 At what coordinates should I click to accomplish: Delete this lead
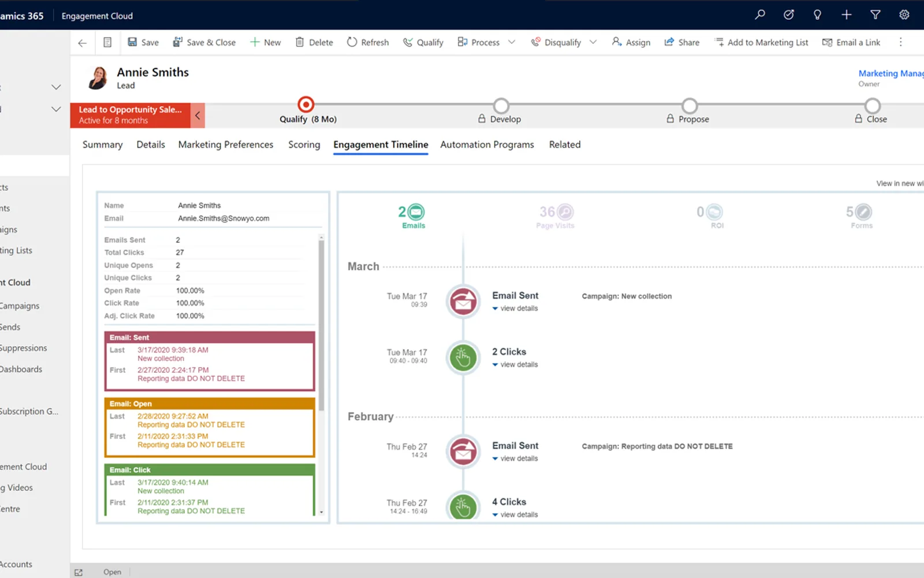tap(314, 42)
